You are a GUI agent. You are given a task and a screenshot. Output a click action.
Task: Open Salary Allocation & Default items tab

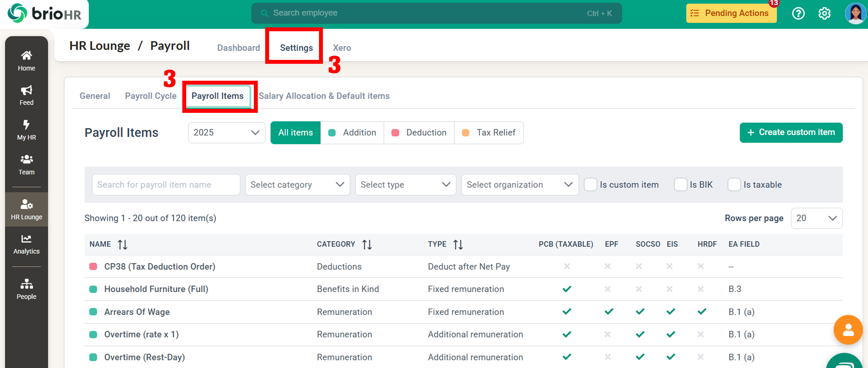tap(324, 96)
